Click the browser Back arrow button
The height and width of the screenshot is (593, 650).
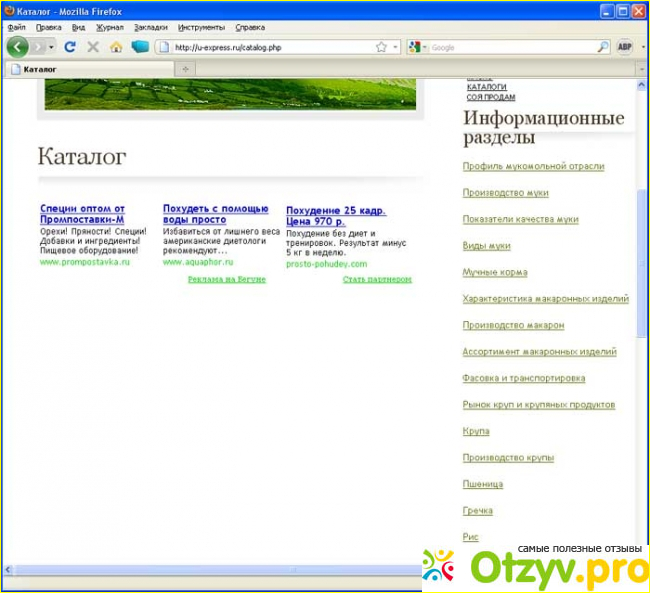pos(18,47)
